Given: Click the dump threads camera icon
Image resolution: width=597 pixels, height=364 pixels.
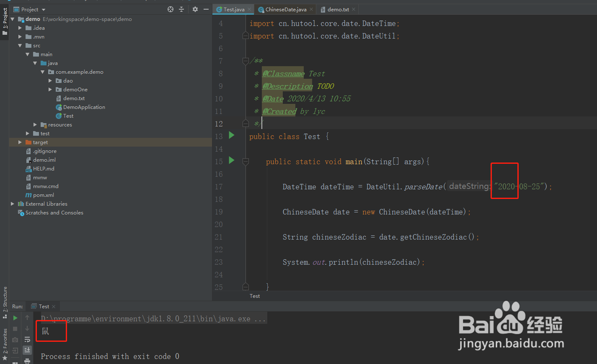Looking at the screenshot, I should pyautogui.click(x=15, y=340).
